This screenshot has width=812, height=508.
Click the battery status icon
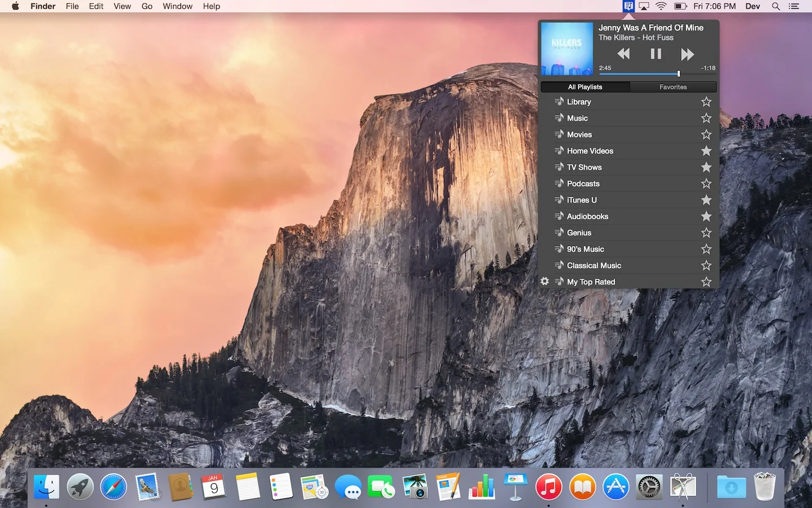click(x=680, y=6)
